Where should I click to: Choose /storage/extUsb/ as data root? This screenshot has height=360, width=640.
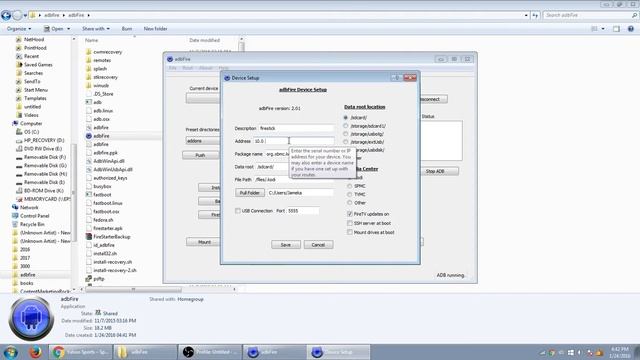click(x=346, y=142)
